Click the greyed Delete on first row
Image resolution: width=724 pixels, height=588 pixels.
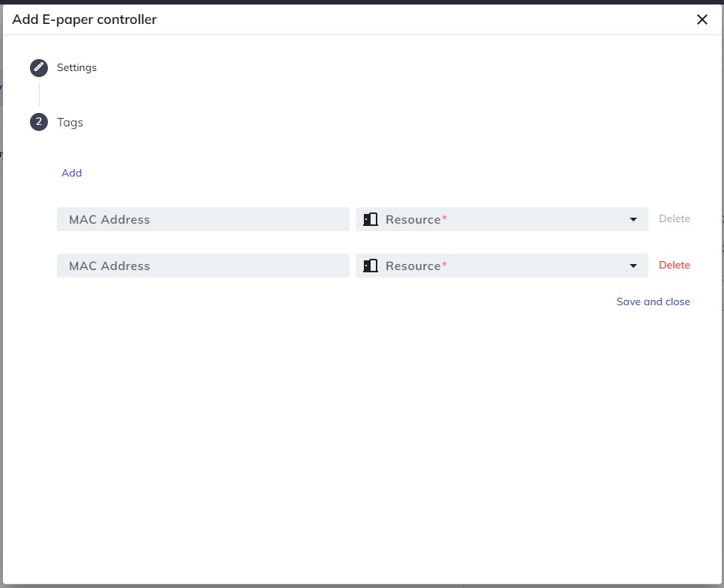(674, 219)
